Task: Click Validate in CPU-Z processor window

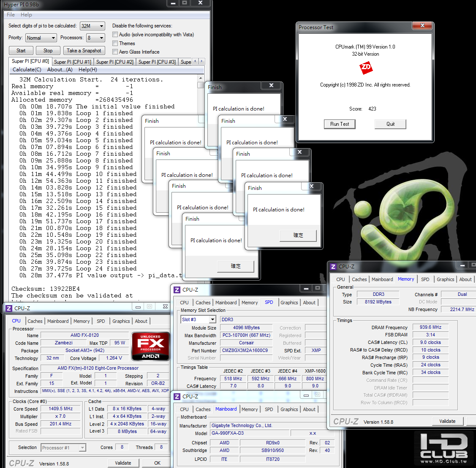Action: [123, 463]
